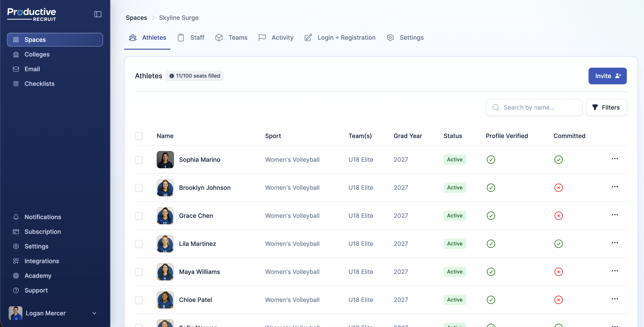Image resolution: width=644 pixels, height=327 pixels.
Task: Open row actions for Chloe Patel
Action: [x=615, y=299]
